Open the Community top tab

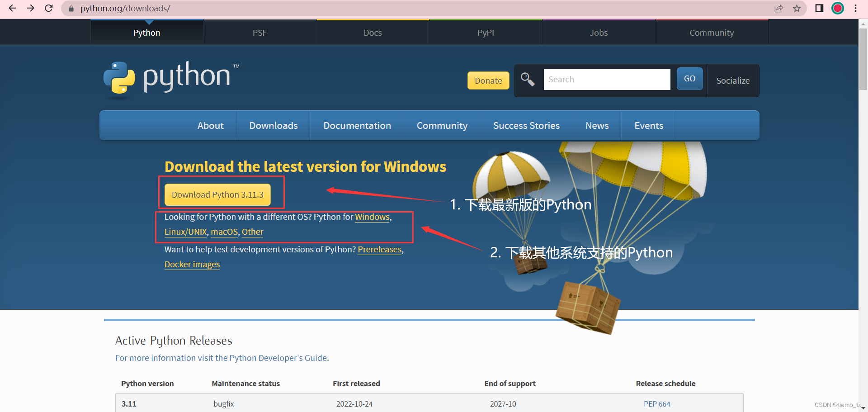click(712, 33)
